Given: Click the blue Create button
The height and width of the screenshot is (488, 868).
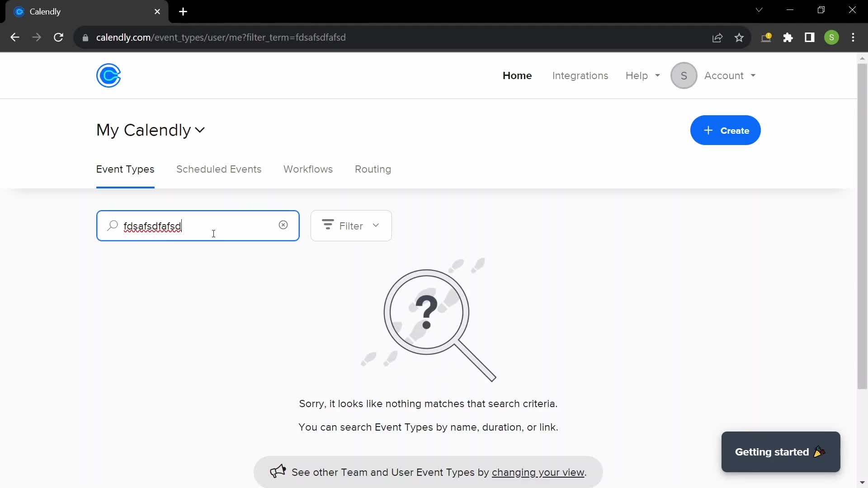Looking at the screenshot, I should coord(725,131).
